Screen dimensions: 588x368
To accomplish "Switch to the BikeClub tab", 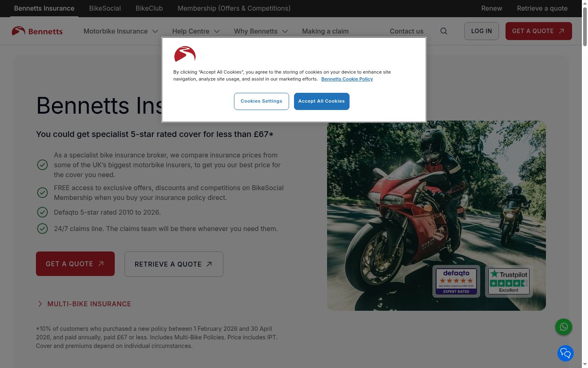I will coord(149,8).
